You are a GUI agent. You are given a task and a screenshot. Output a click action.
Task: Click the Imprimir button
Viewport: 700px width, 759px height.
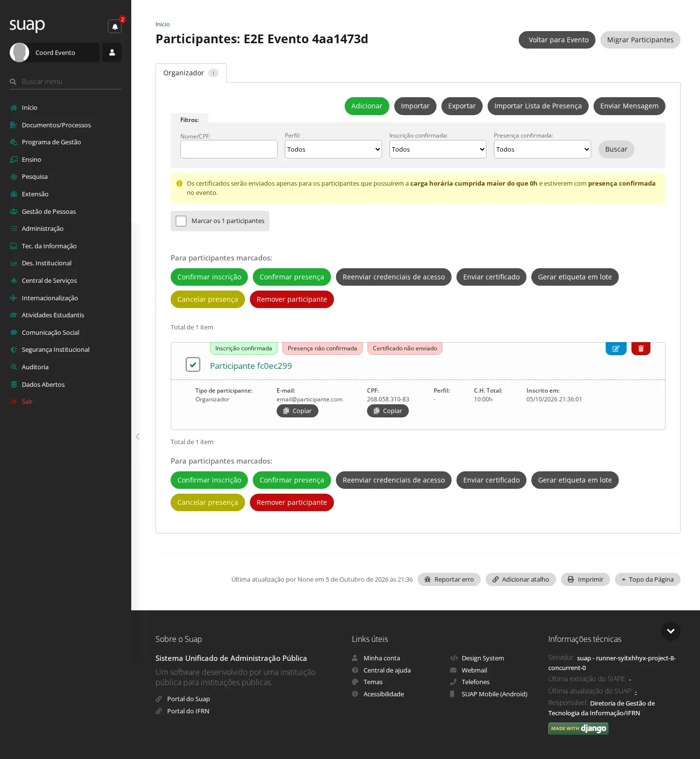(585, 580)
